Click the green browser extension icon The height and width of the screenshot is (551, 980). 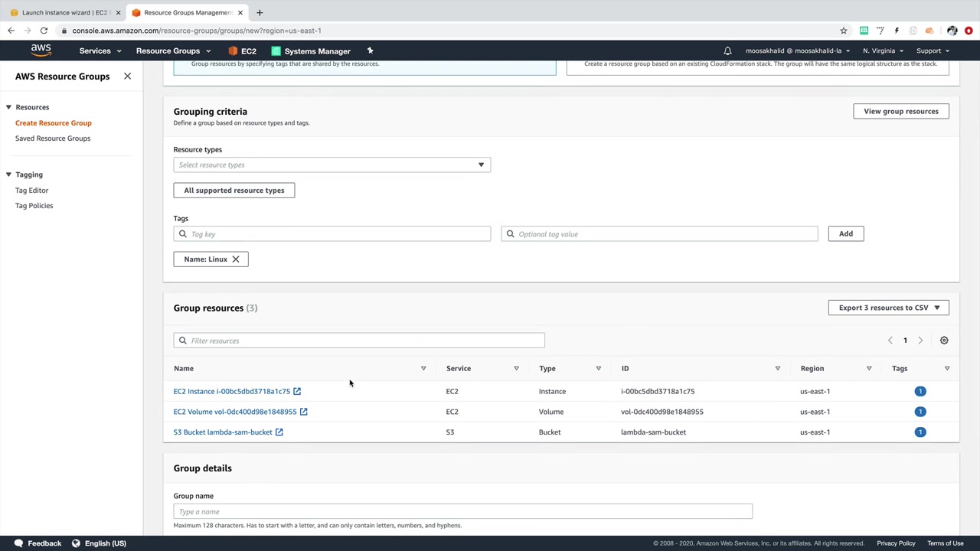(x=864, y=31)
